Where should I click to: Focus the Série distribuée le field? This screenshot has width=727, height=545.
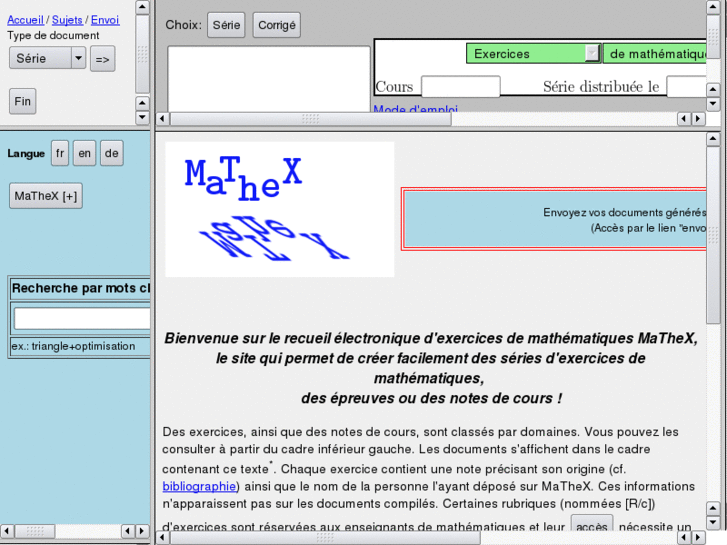click(687, 87)
